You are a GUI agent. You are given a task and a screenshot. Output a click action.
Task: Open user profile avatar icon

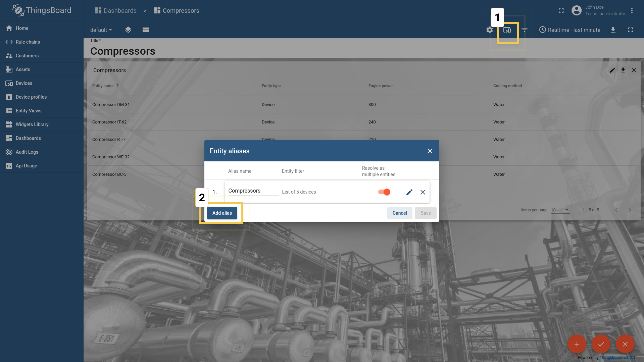(577, 10)
